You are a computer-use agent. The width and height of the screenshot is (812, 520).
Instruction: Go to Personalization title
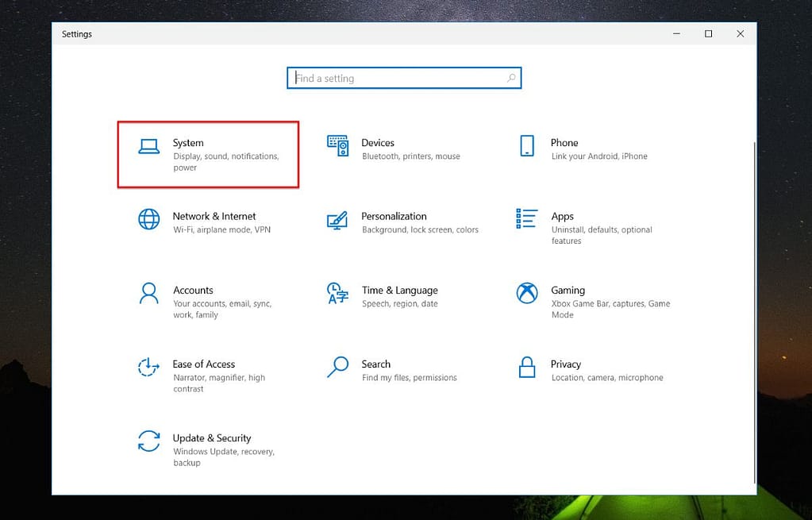click(x=394, y=216)
